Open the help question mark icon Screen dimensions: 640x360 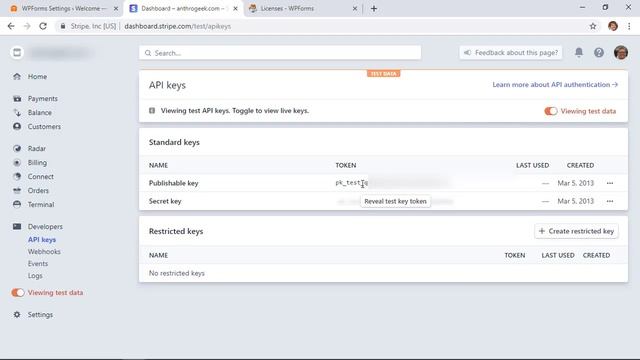coord(599,53)
